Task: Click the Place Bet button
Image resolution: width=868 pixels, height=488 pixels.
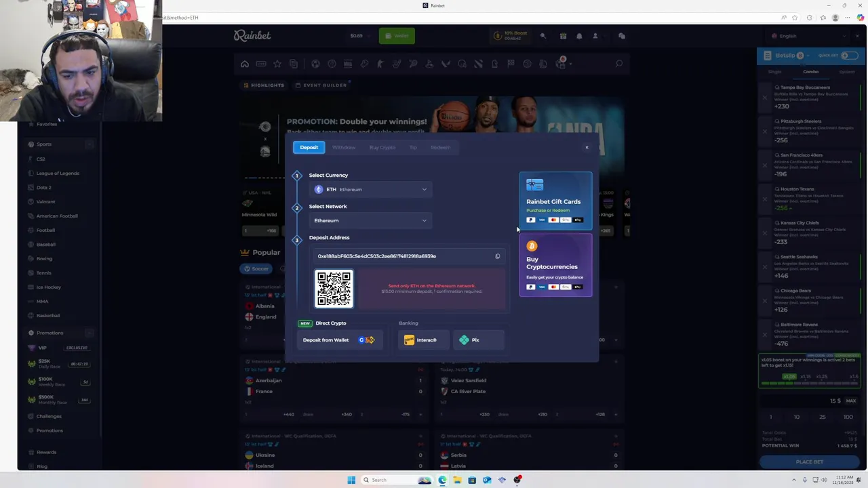Action: click(x=809, y=462)
